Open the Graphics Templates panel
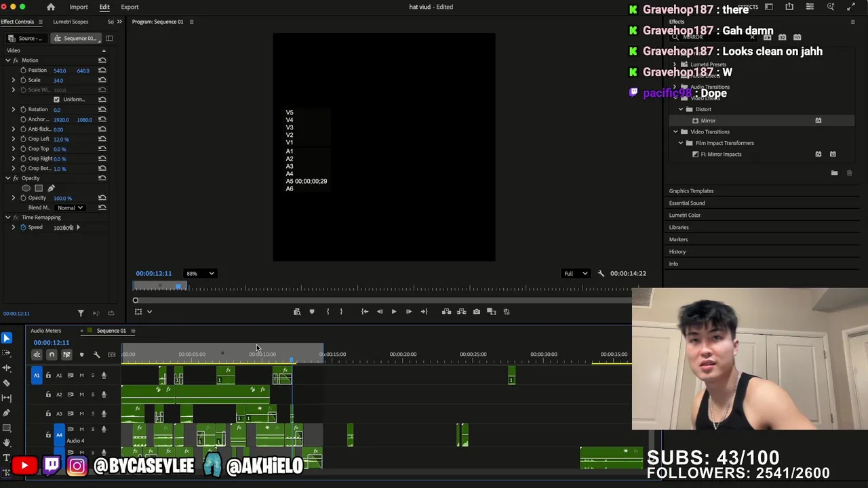Viewport: 868px width, 488px height. pyautogui.click(x=691, y=190)
